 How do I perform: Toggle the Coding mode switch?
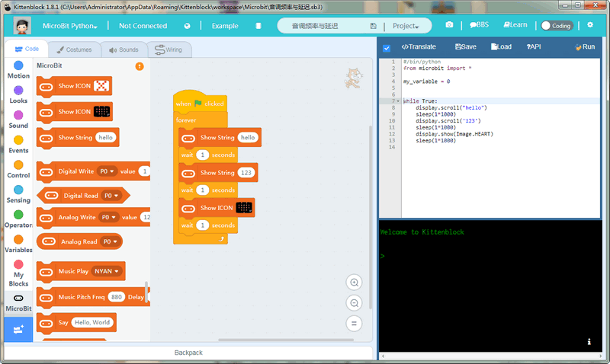(557, 25)
